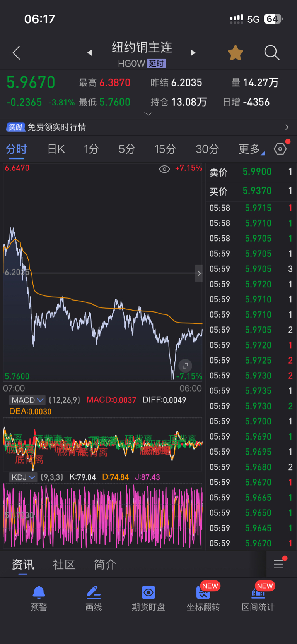Screen dimensions: 297x644
Task: Tap the MACD parameters (12,26,9)
Action: pos(65,400)
